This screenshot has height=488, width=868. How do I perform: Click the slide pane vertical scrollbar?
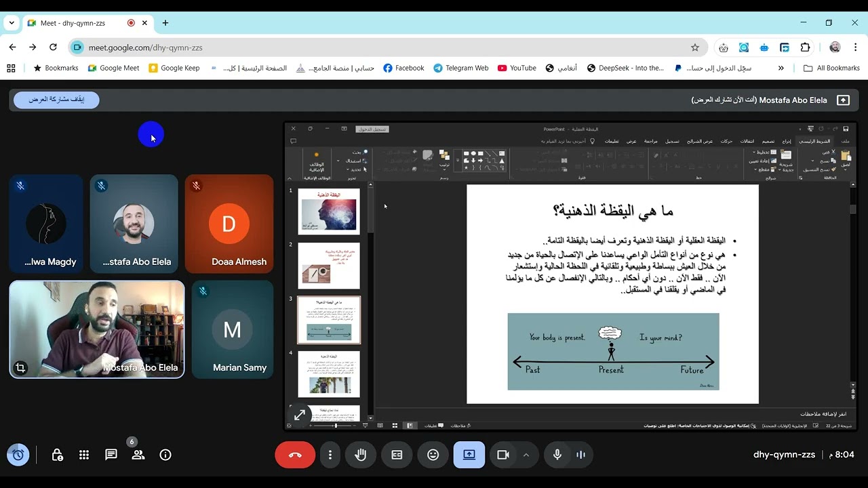[853, 285]
